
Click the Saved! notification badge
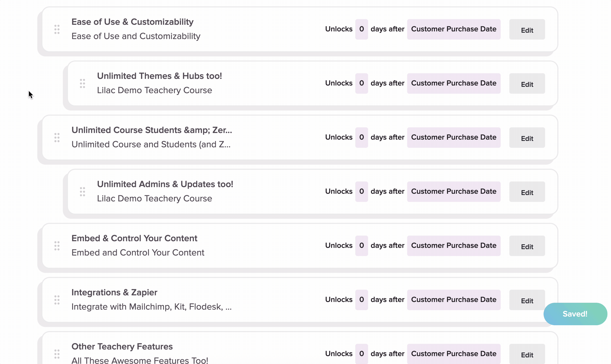(x=575, y=314)
